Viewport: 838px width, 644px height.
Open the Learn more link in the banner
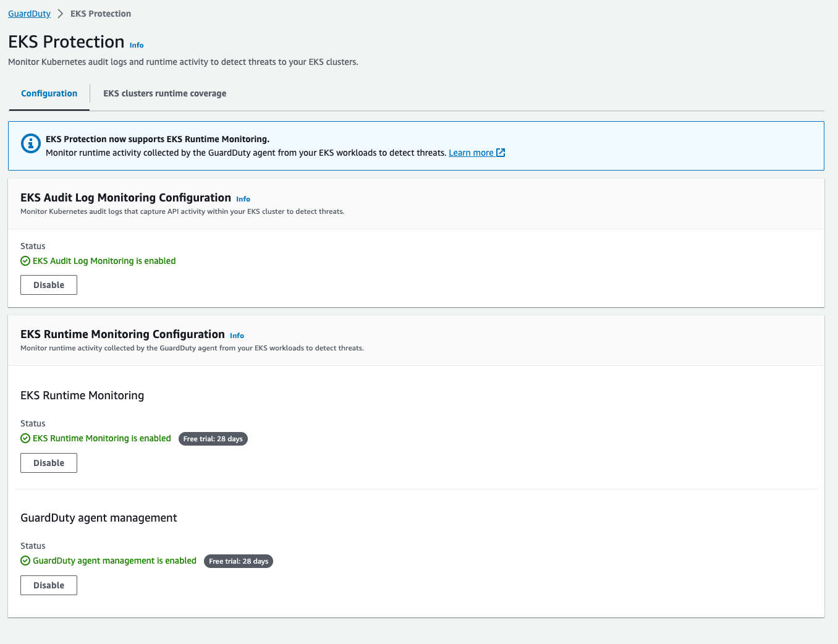tap(471, 153)
